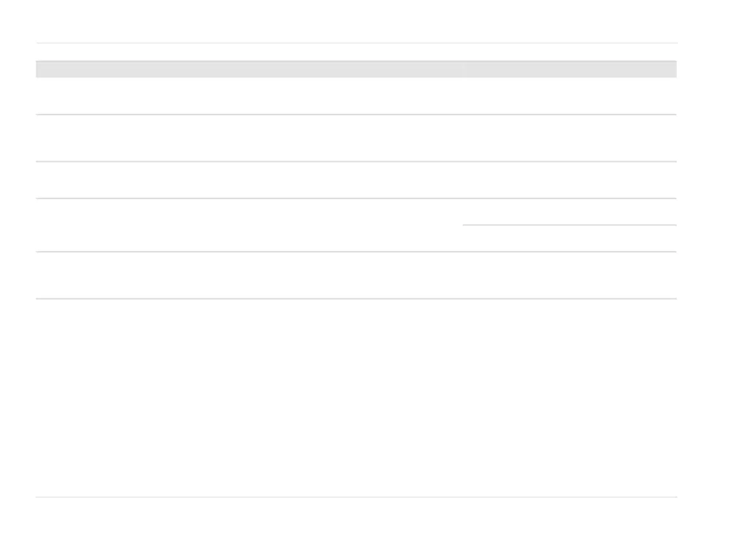Click the left part of the gray table header
The width and height of the screenshot is (756, 533).
tap(249, 69)
